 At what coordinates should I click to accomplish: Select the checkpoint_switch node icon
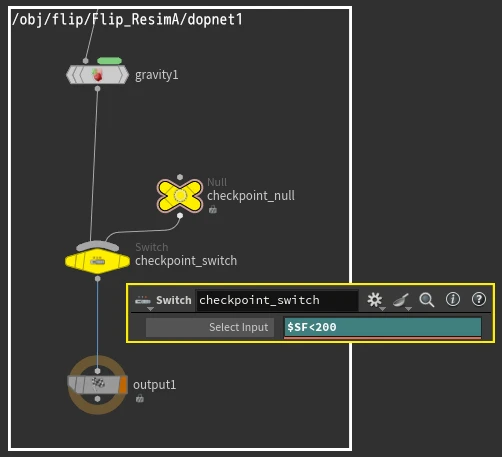pos(97,261)
